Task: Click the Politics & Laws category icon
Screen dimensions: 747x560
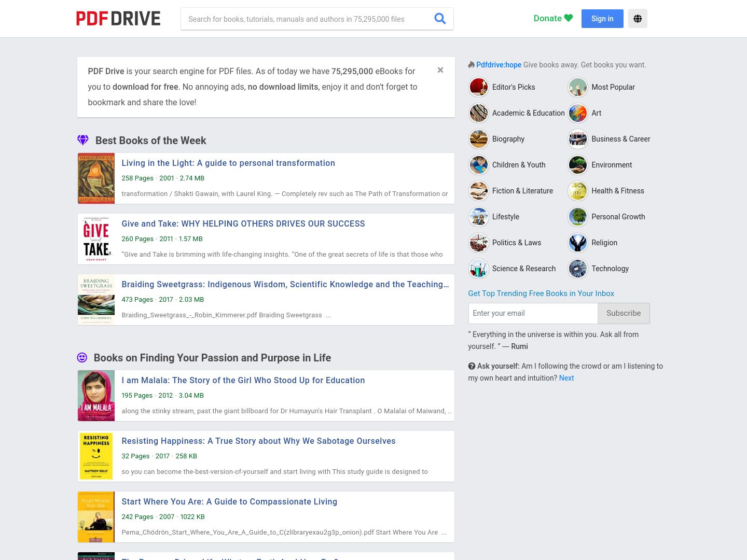Action: (478, 243)
